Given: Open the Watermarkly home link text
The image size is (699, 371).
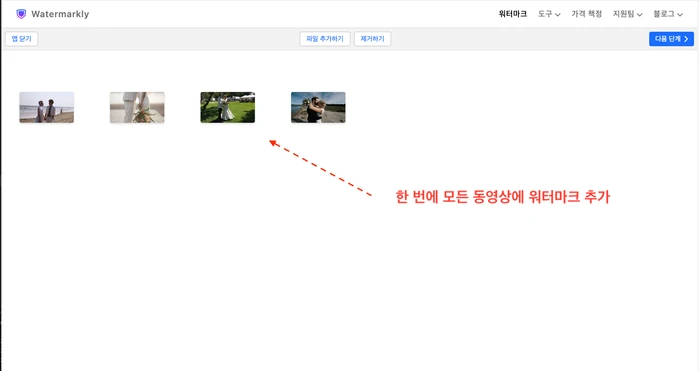Looking at the screenshot, I should [60, 14].
